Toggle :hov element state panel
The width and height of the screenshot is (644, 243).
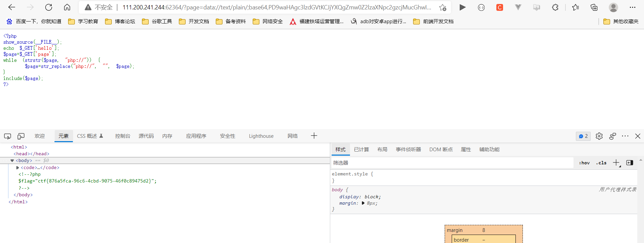(584, 163)
